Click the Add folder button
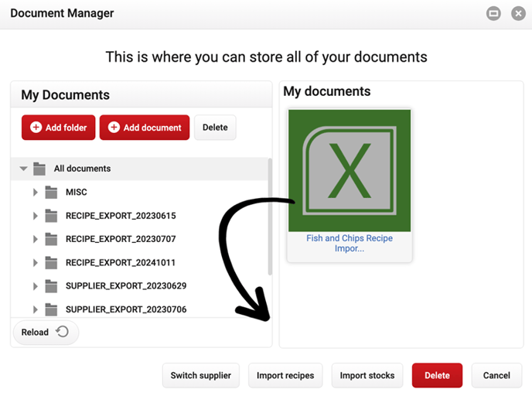532x396 pixels. coord(58,128)
